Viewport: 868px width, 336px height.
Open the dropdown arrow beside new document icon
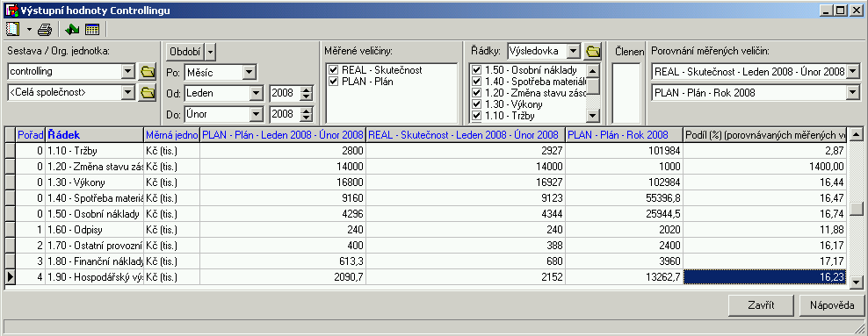pos(29,29)
